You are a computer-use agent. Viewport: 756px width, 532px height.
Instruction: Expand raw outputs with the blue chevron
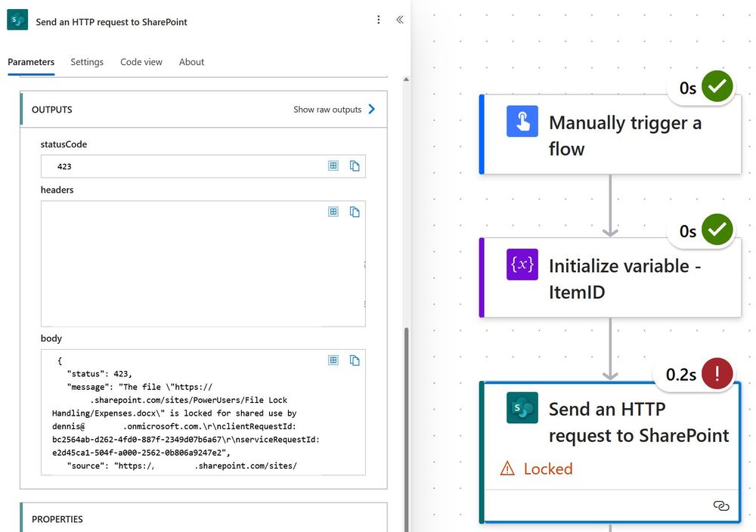click(x=372, y=110)
